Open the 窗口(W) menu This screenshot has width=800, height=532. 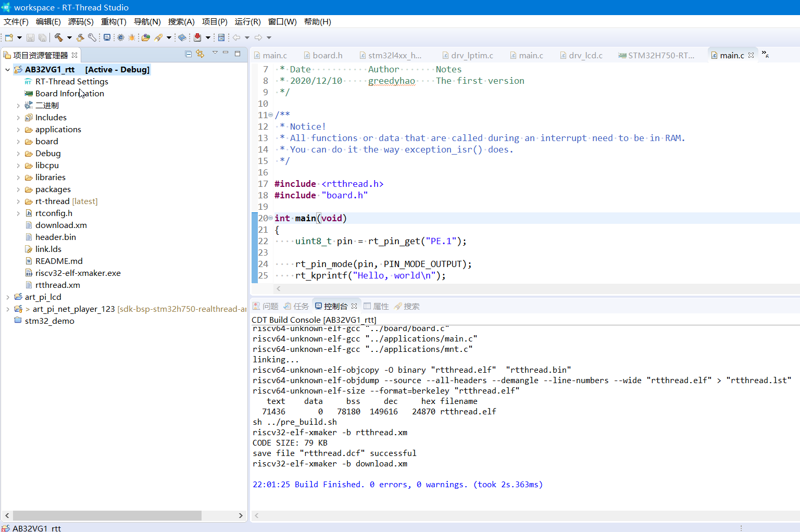click(x=282, y=21)
